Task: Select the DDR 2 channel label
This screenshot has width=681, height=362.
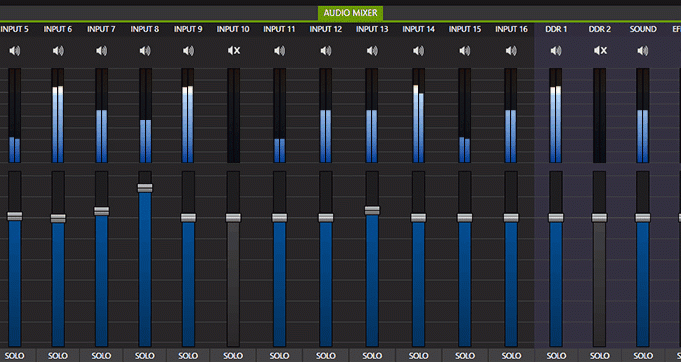Action: point(600,30)
